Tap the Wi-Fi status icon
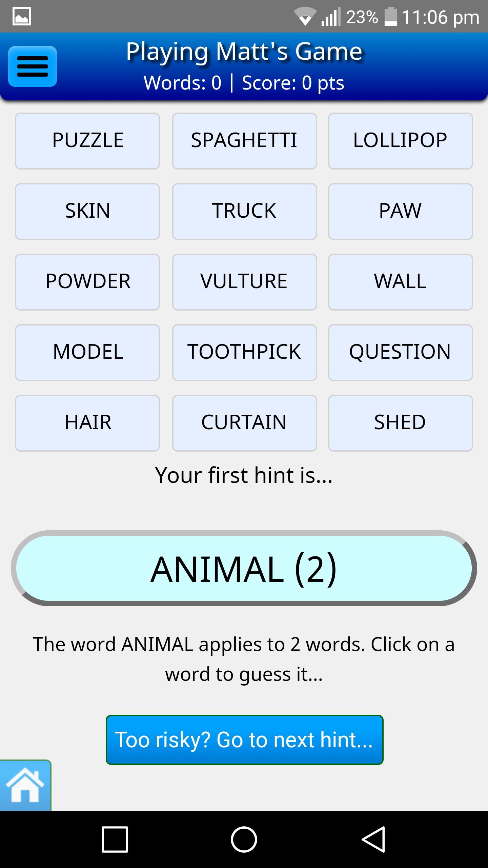 [x=304, y=16]
